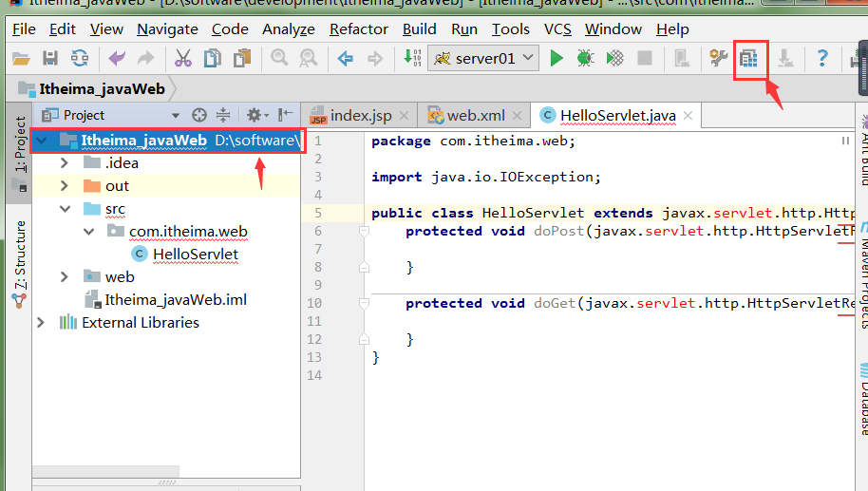Open Replace icon in toolbar
This screenshot has height=491, width=868.
pos(309,58)
